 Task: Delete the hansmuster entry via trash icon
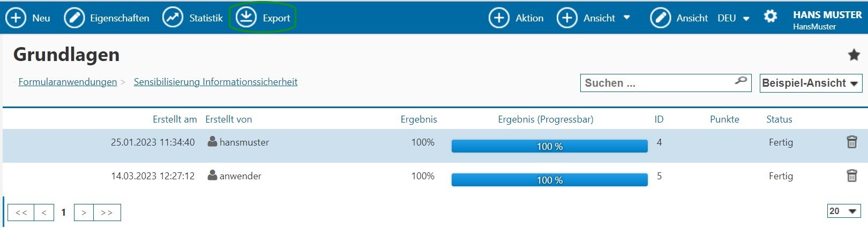[x=852, y=142]
